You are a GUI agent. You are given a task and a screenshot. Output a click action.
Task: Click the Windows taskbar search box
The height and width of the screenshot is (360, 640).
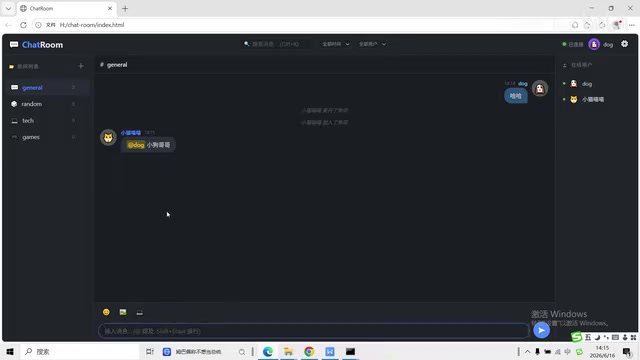(79, 351)
